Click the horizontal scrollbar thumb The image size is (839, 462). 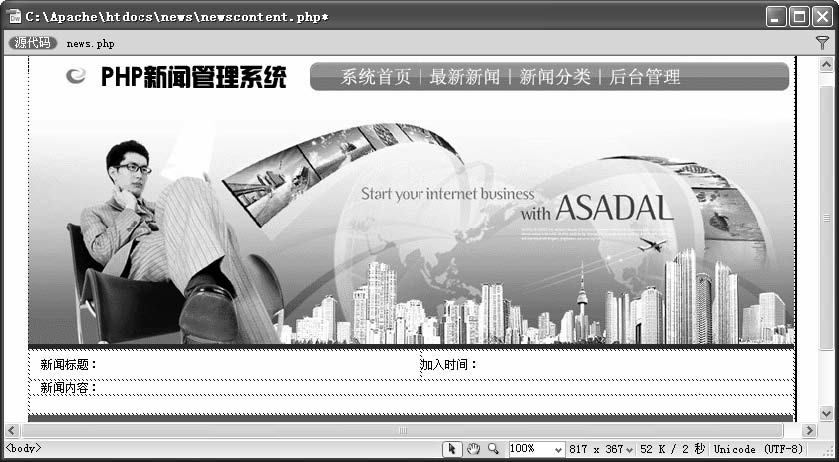coord(402,430)
